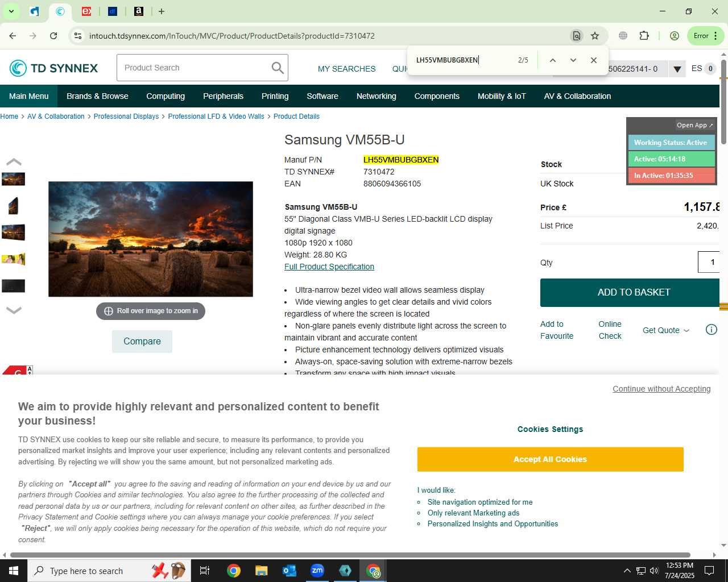This screenshot has width=728, height=582.
Task: Click Professional LFD & Video Walls breadcrumb
Action: coord(216,117)
